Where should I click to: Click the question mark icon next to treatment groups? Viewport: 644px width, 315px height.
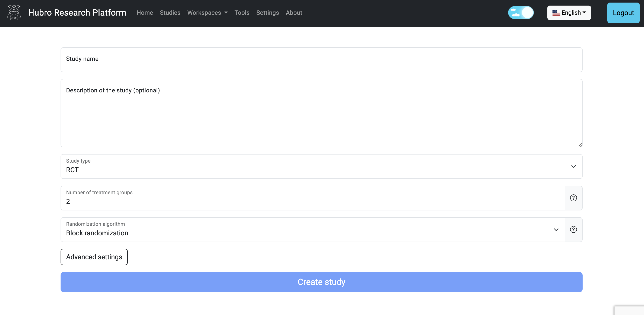coord(573,198)
